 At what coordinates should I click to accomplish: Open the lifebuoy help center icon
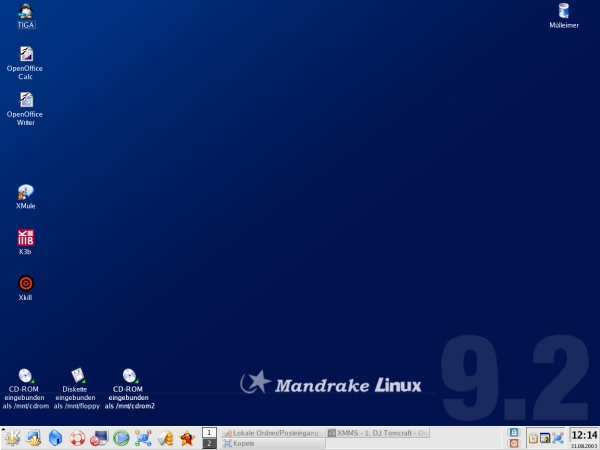tap(77, 438)
